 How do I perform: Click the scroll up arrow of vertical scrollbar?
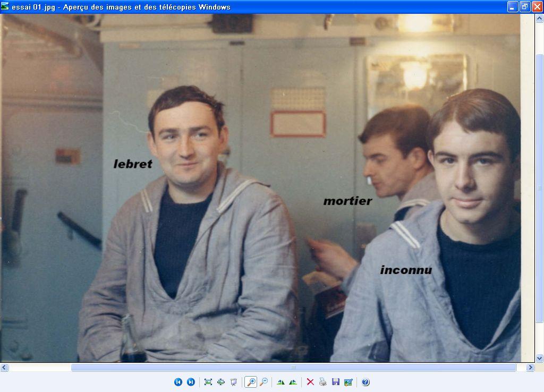(x=539, y=19)
